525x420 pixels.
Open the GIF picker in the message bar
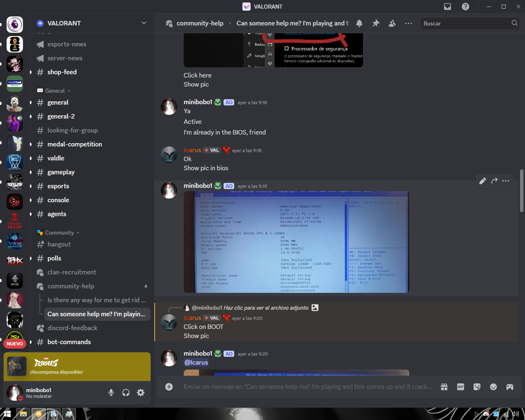tap(460, 386)
